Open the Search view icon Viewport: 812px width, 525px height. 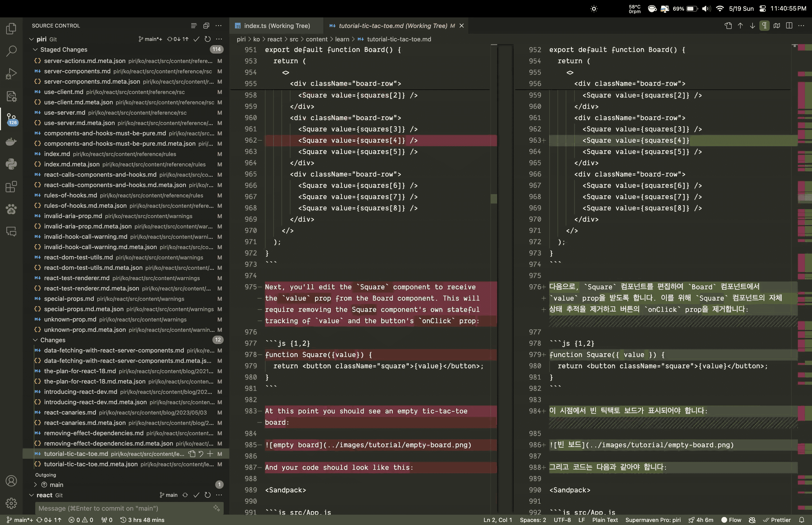coord(11,51)
